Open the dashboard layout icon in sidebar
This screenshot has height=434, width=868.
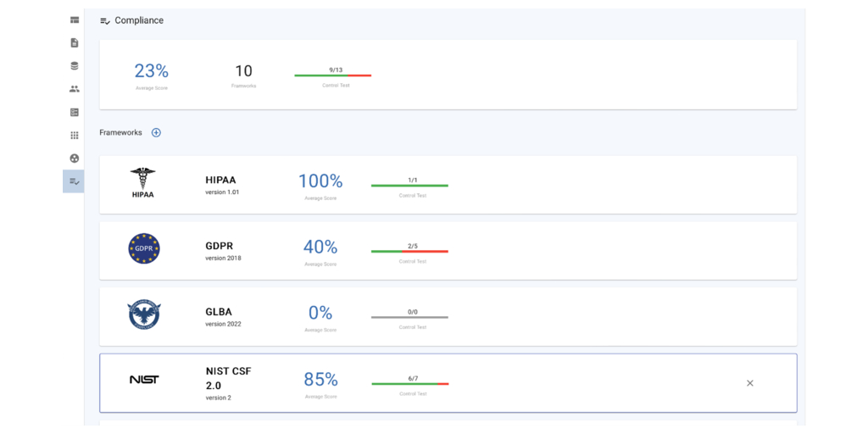coord(75,19)
